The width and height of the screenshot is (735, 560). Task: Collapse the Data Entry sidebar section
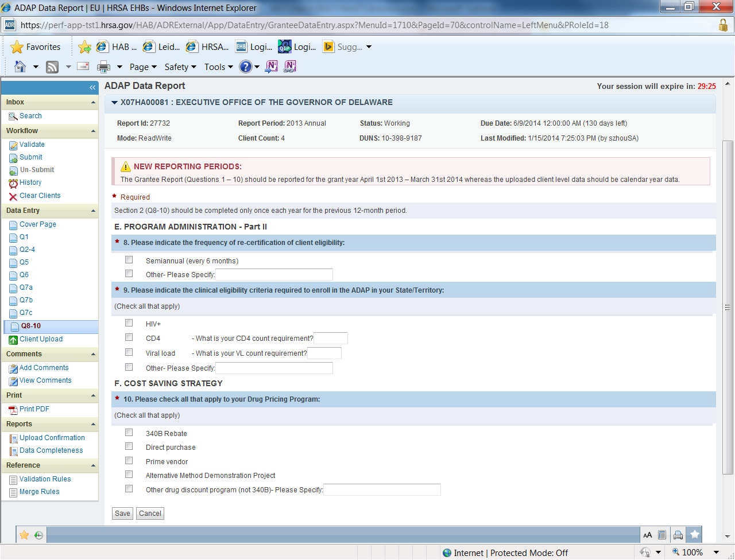93,211
